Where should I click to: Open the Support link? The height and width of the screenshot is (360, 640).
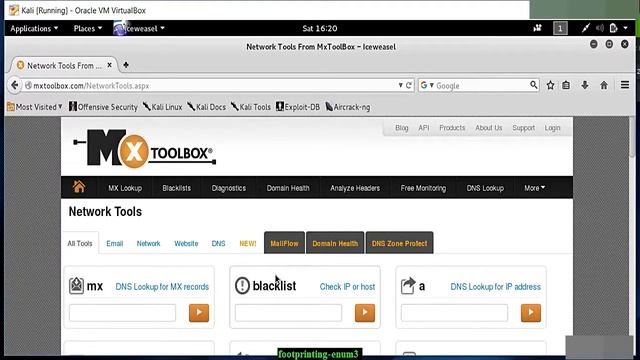(523, 128)
